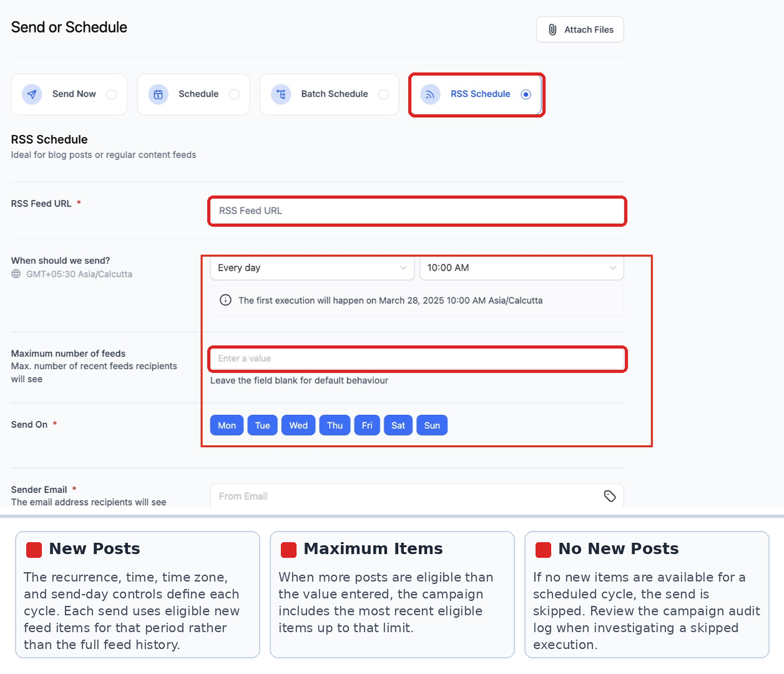This screenshot has height=674, width=784.
Task: Open the Every day frequency dropdown
Action: (x=312, y=268)
